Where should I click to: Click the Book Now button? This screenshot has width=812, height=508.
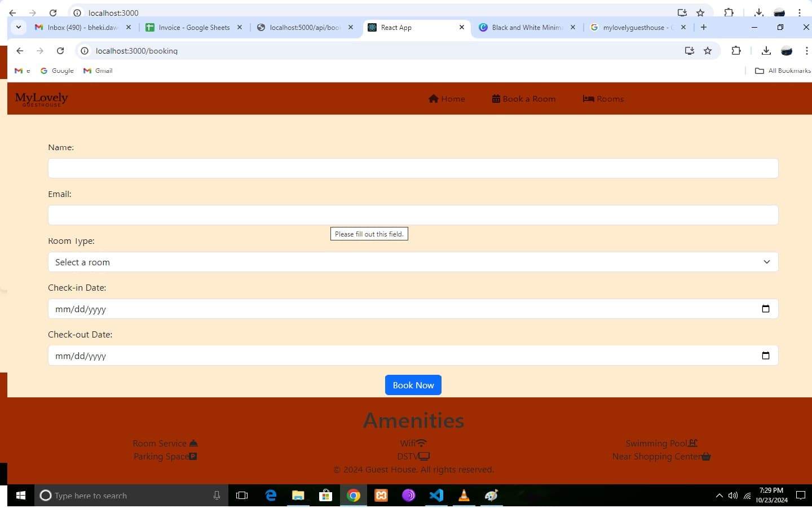point(413,385)
